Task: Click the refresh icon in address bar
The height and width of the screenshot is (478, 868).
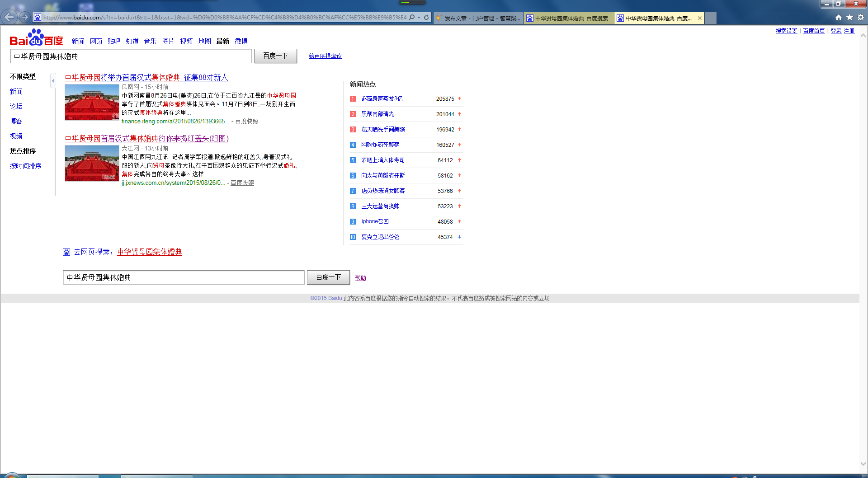Action: [426, 17]
